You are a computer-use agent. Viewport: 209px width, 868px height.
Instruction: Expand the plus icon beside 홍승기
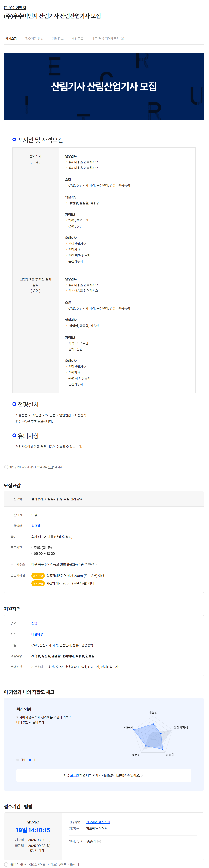pos(99,841)
